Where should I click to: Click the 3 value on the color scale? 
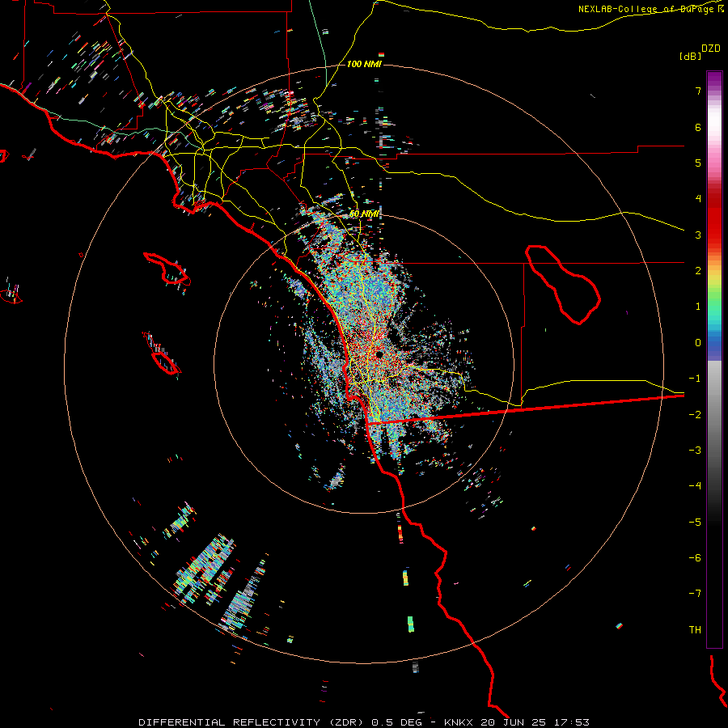[698, 235]
